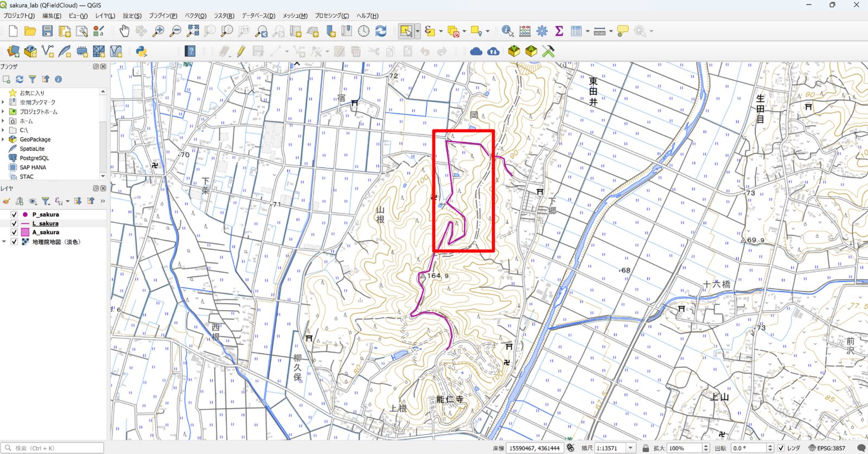
Task: Collapse the 地理院地図（淡色） layer group
Action: [x=4, y=242]
